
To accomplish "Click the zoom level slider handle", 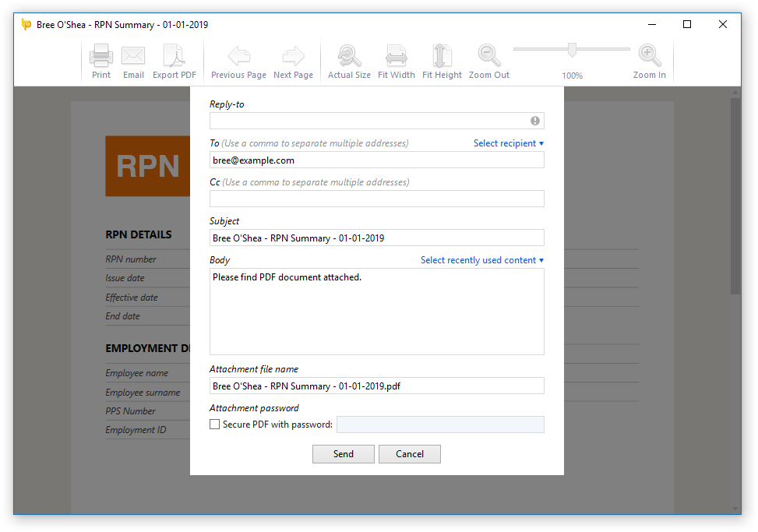I will tap(572, 49).
